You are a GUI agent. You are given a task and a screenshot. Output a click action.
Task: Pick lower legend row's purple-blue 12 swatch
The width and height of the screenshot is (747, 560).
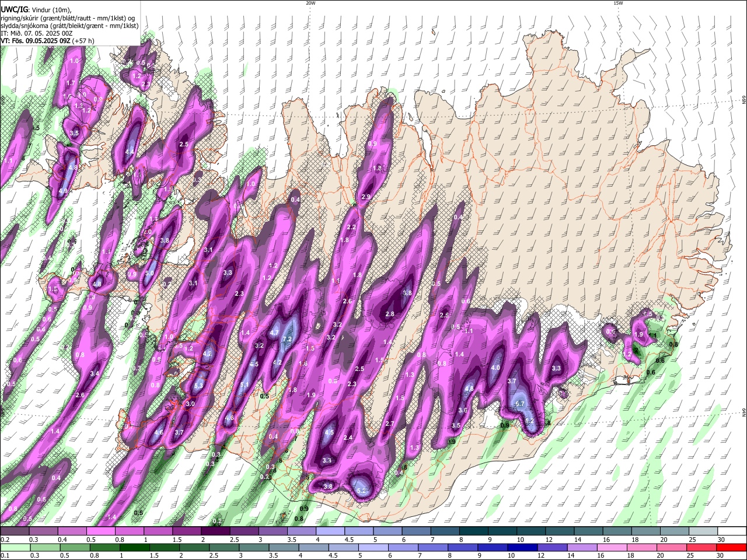click(552, 547)
